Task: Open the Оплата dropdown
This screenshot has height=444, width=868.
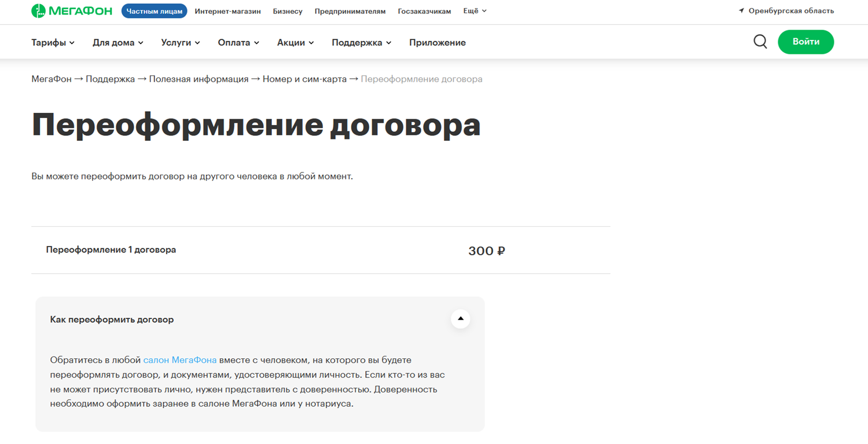Action: [x=238, y=42]
